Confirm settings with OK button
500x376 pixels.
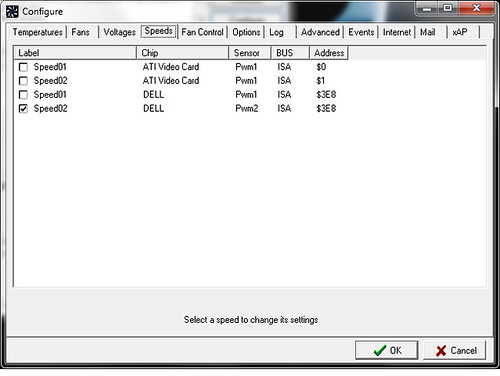tap(387, 350)
